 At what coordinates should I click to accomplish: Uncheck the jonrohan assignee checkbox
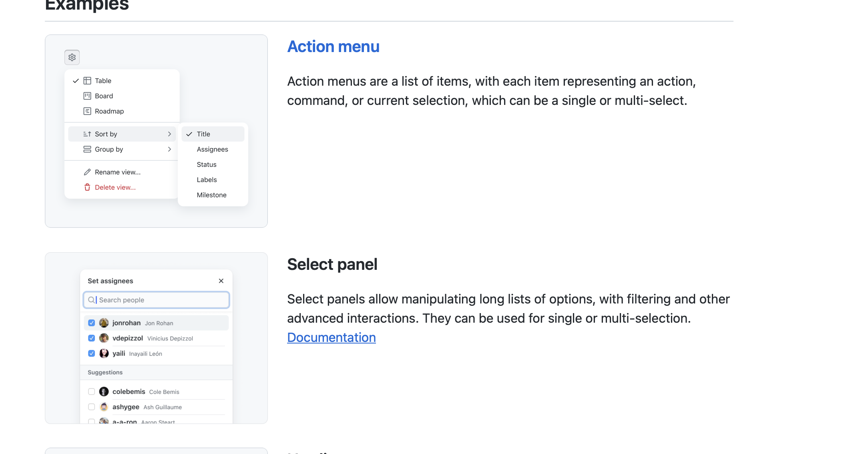(92, 323)
